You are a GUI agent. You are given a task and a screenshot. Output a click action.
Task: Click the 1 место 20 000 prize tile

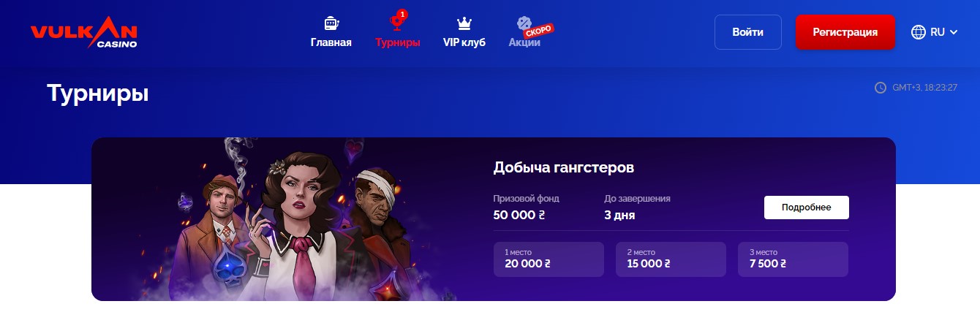coord(549,259)
